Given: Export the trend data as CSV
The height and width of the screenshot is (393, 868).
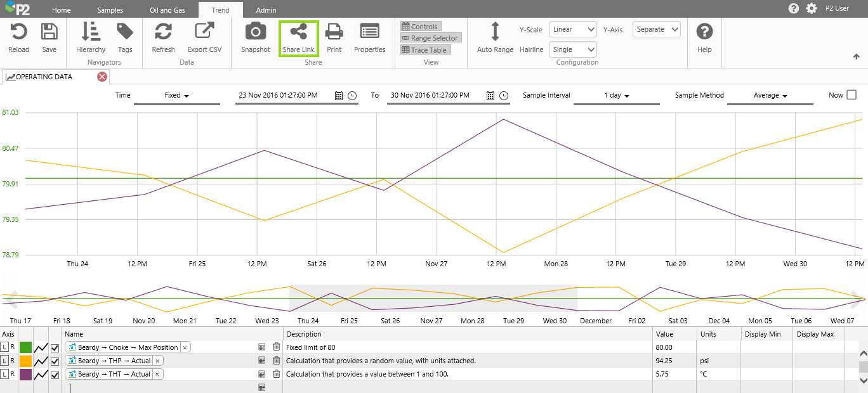Looking at the screenshot, I should coord(204,32).
